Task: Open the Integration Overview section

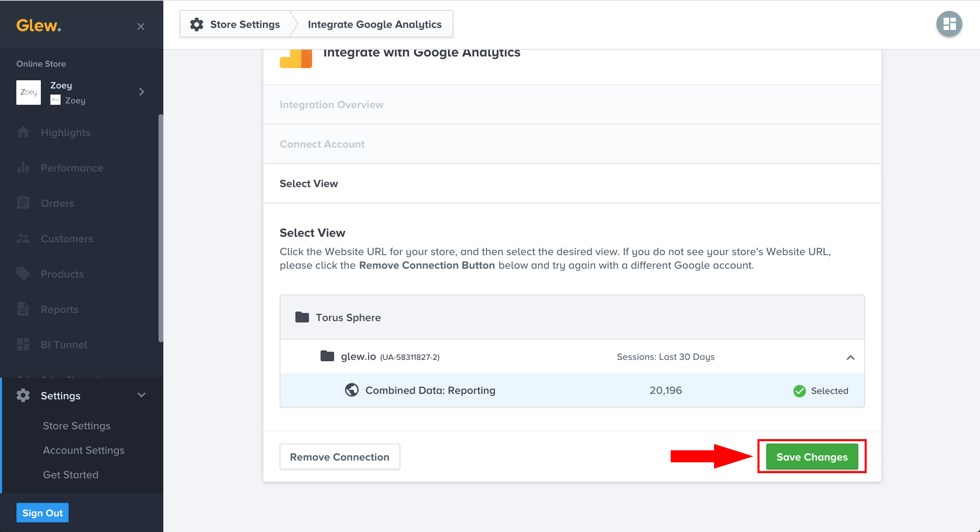Action: (x=331, y=104)
